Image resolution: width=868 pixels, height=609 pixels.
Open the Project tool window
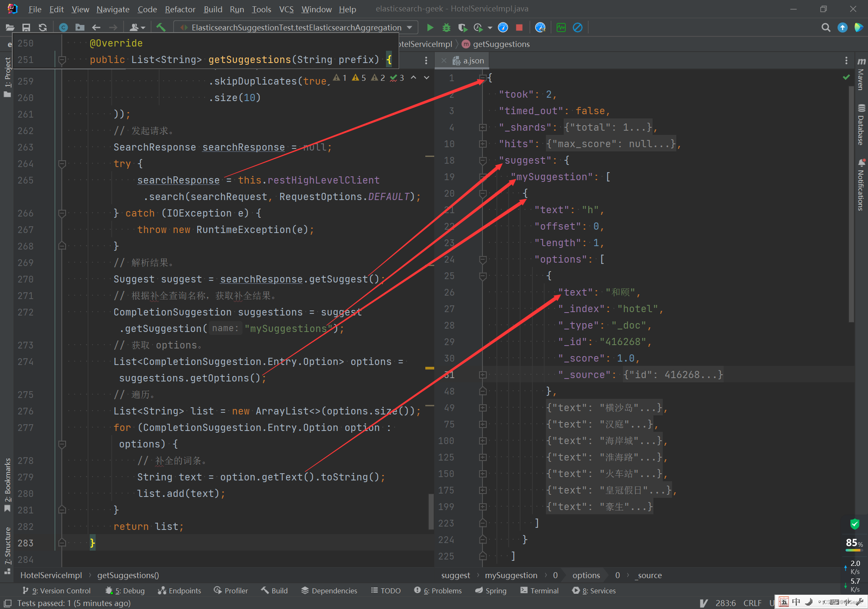click(7, 77)
